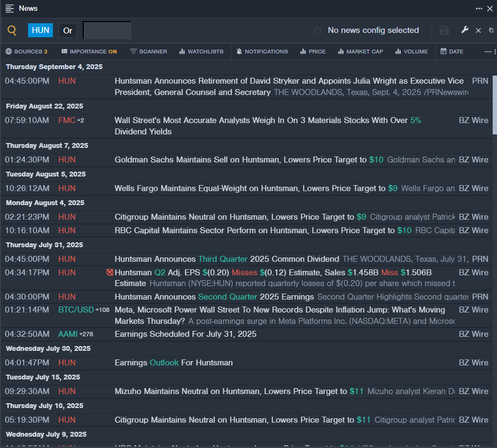Click the Scanner filter icon
The height and width of the screenshot is (448, 497).
point(133,51)
